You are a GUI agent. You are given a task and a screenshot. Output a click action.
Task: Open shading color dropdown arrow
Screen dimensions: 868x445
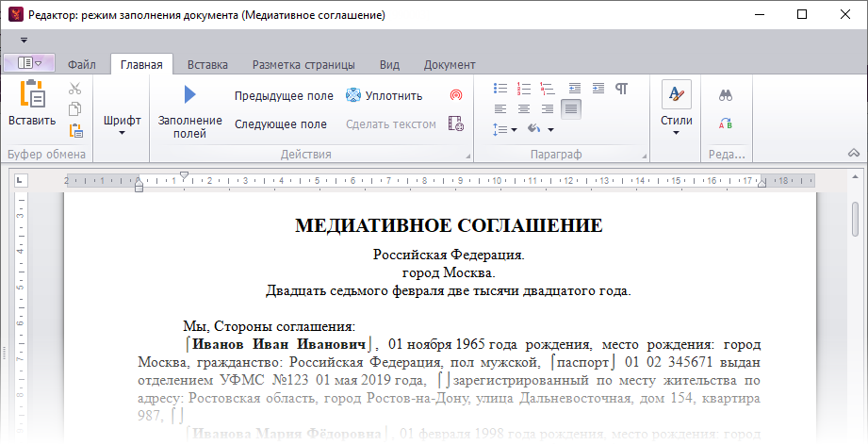tap(550, 129)
